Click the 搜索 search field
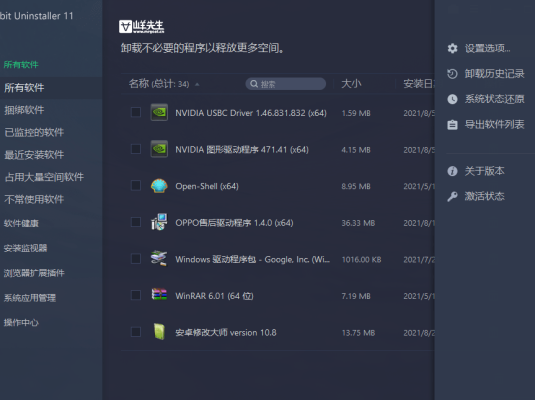The height and width of the screenshot is (400, 535). click(286, 84)
